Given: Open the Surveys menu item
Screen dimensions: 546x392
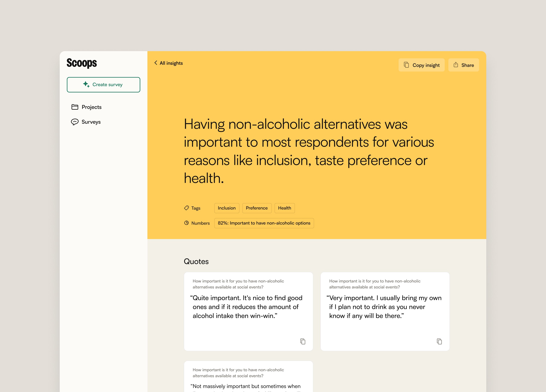Looking at the screenshot, I should [x=91, y=122].
